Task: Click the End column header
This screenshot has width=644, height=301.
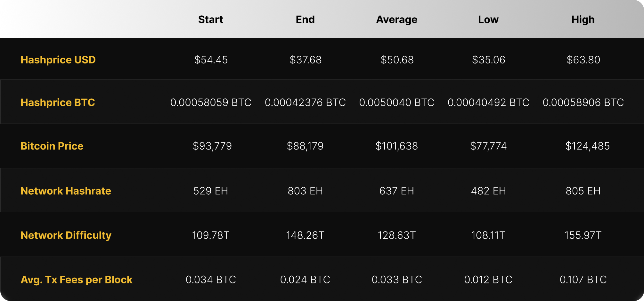Action: tap(305, 20)
